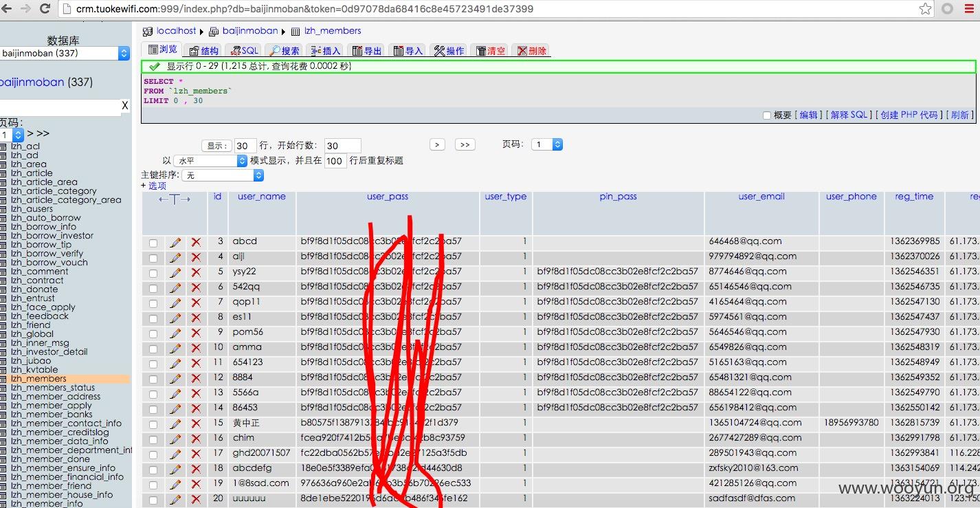The image size is (980, 508).
Task: Edit row chim pencil icon
Action: point(175,439)
